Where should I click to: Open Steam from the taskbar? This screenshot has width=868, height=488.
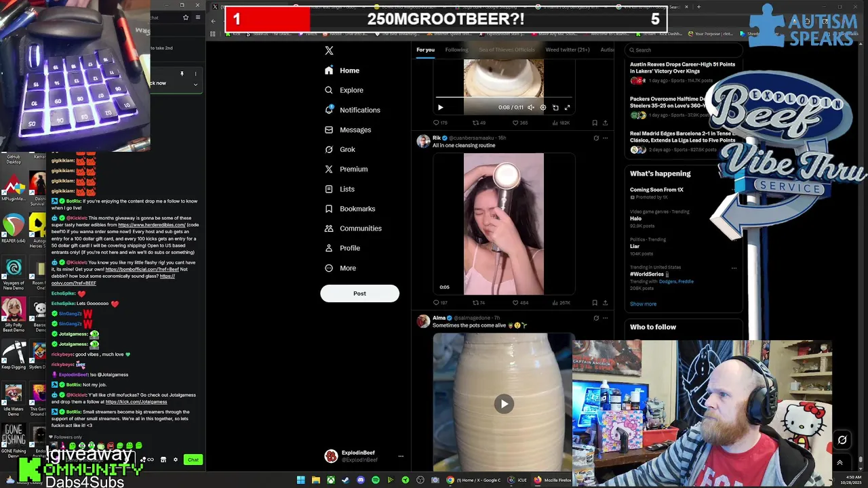[x=345, y=480]
